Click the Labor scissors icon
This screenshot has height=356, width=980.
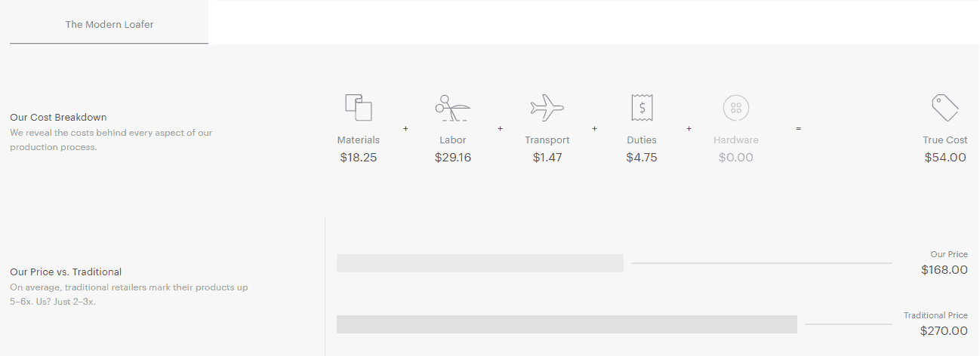pyautogui.click(x=452, y=108)
